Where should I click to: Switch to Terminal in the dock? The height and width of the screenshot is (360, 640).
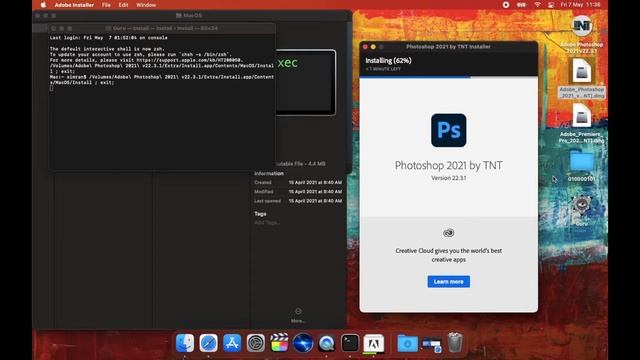(x=350, y=343)
